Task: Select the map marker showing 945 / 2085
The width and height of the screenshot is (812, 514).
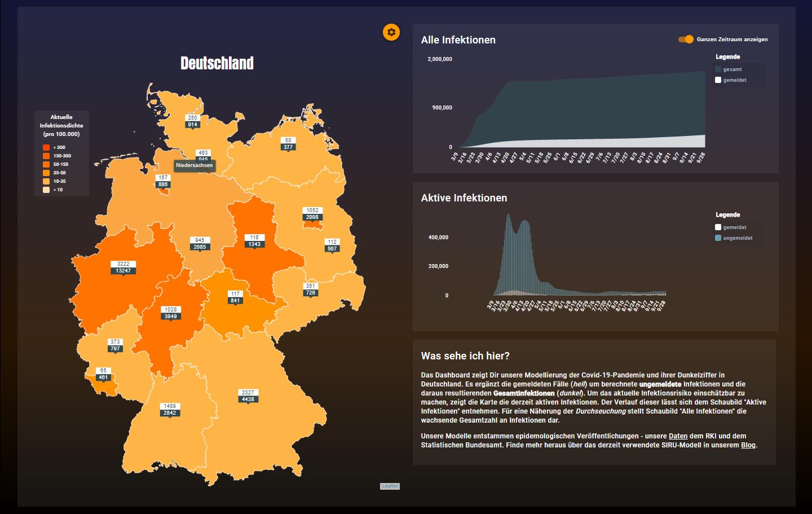Action: 200,244
